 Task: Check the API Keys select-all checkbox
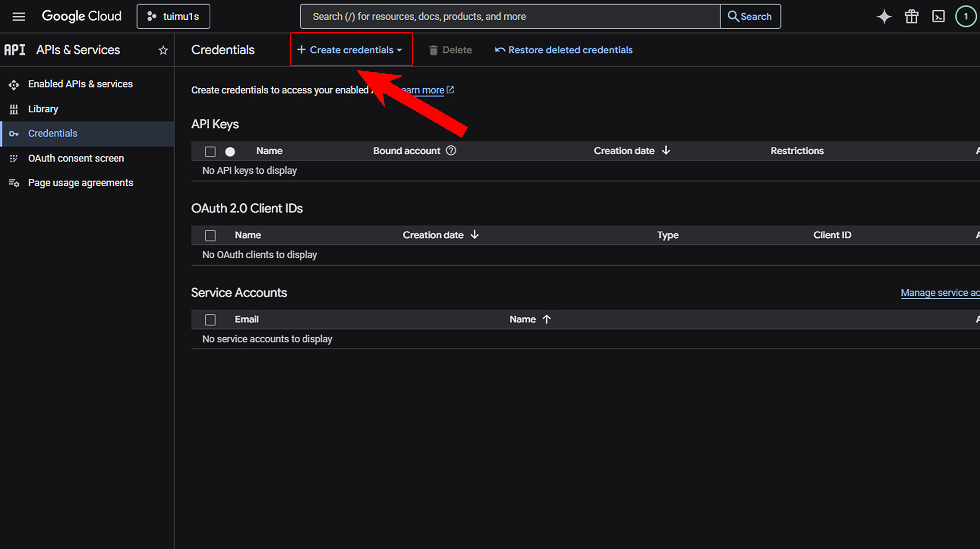pos(210,152)
